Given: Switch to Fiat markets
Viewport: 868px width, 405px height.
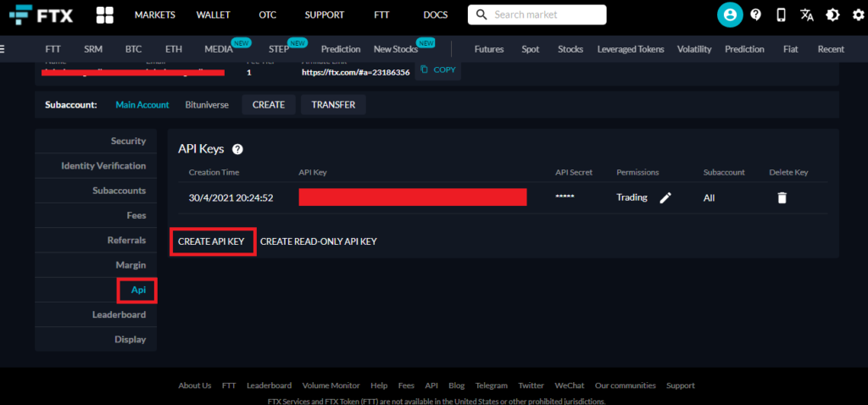Looking at the screenshot, I should 791,49.
